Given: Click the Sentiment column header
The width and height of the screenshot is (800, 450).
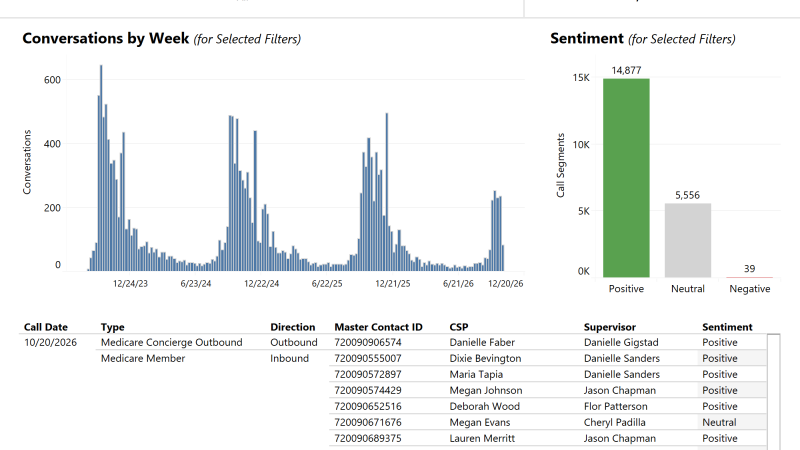Looking at the screenshot, I should (727, 327).
